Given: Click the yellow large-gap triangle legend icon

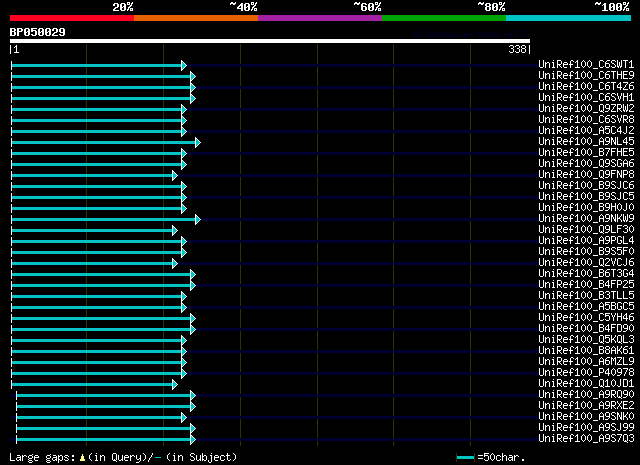Looking at the screenshot, I should pyautogui.click(x=82, y=458).
